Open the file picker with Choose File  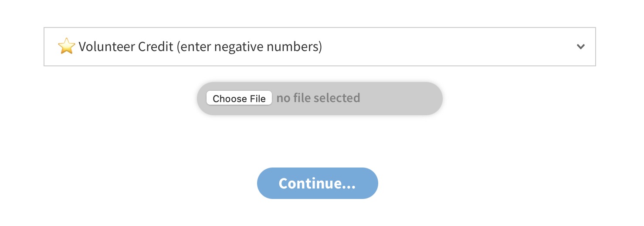[x=239, y=99]
